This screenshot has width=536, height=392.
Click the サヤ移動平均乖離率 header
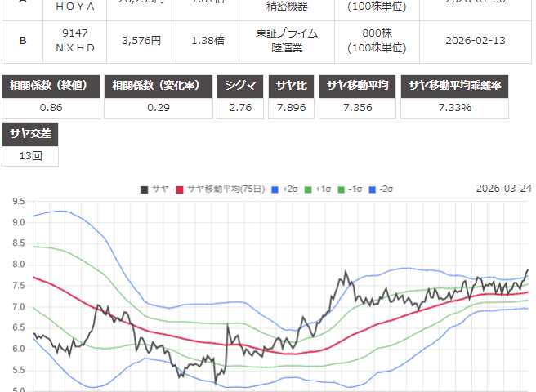(x=466, y=87)
